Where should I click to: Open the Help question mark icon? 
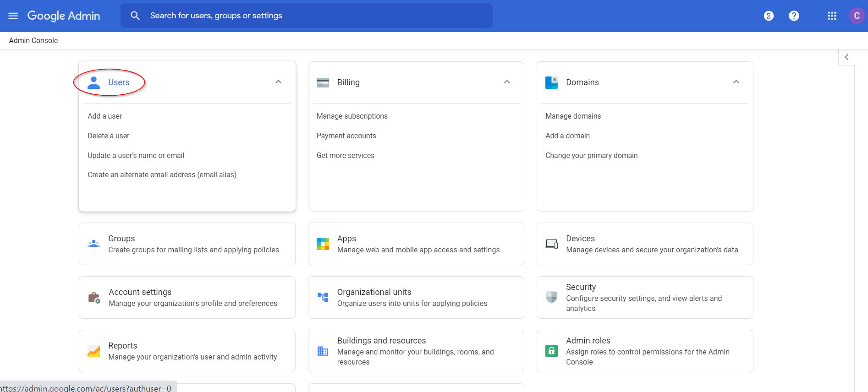794,16
